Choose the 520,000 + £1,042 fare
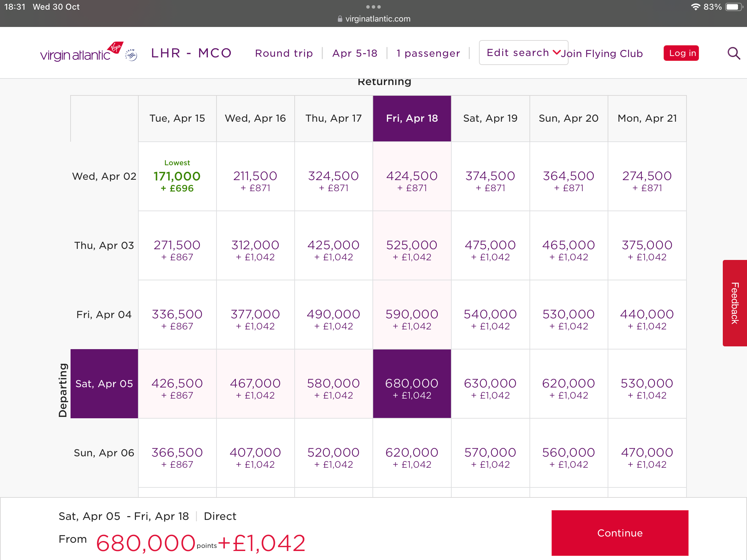 pyautogui.click(x=334, y=453)
